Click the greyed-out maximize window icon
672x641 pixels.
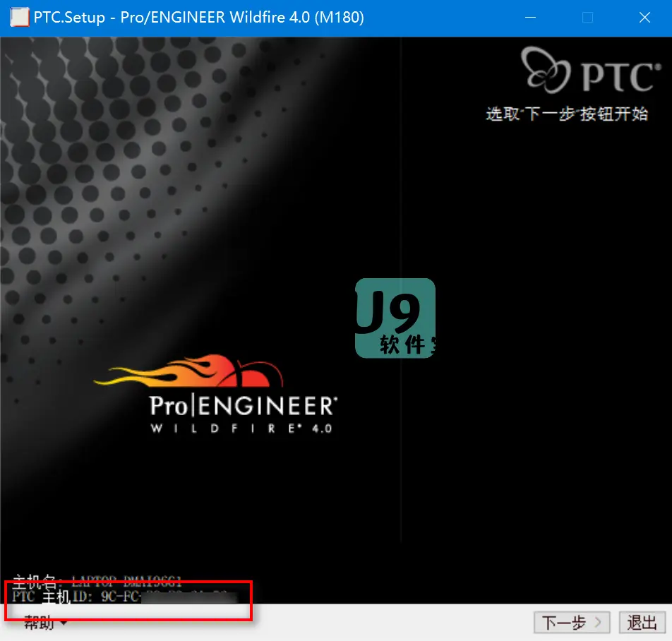[587, 18]
